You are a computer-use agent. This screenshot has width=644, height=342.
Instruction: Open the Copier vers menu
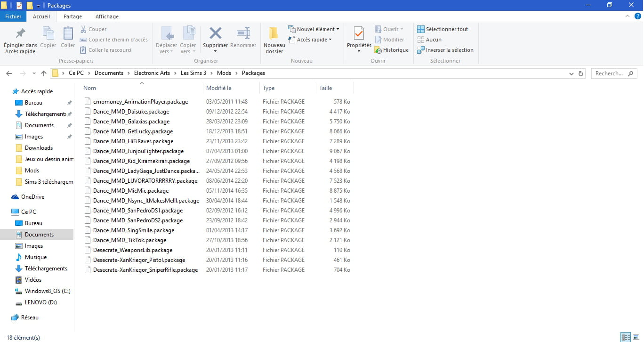(188, 40)
